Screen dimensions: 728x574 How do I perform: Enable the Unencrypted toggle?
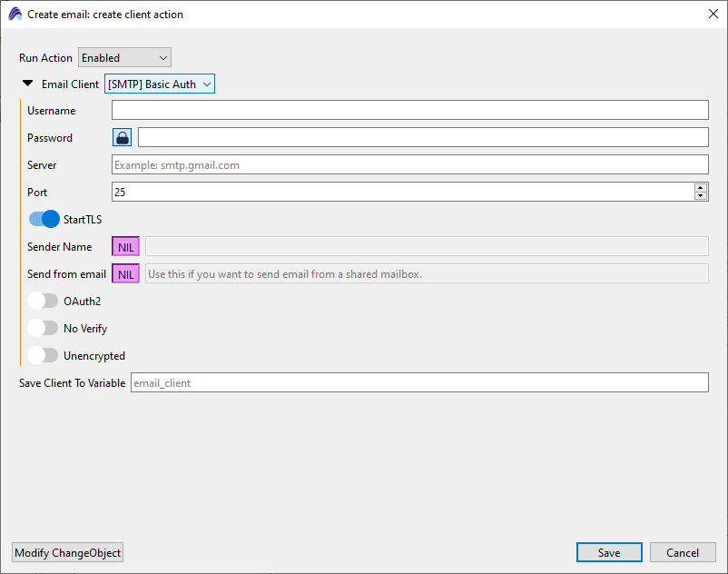coord(43,355)
